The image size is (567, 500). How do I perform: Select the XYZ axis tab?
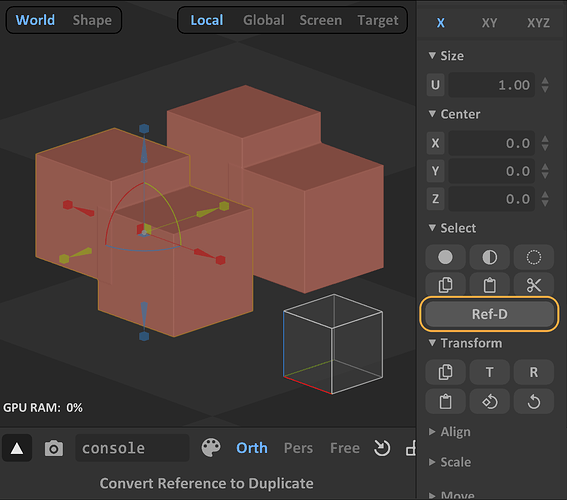[x=538, y=23]
